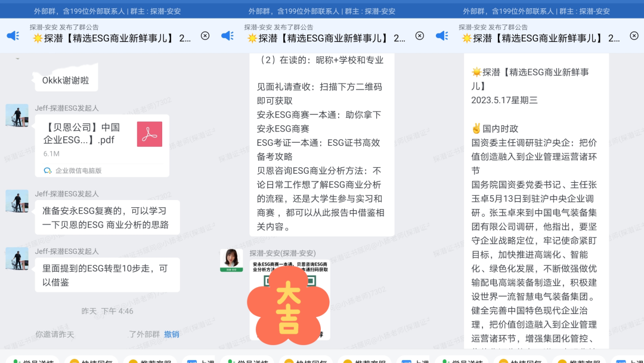Click sender name 探潜-安安(探潜-安安)
The width and height of the screenshot is (644, 363).
pos(283,253)
